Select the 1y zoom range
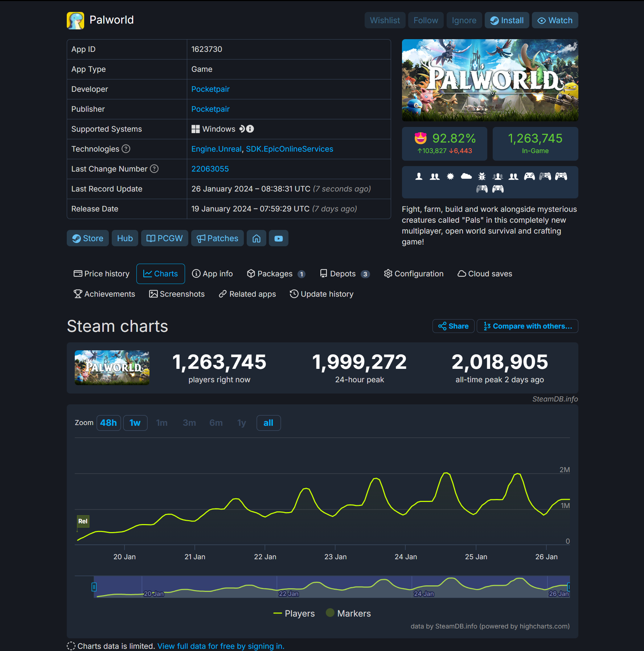 tap(242, 423)
